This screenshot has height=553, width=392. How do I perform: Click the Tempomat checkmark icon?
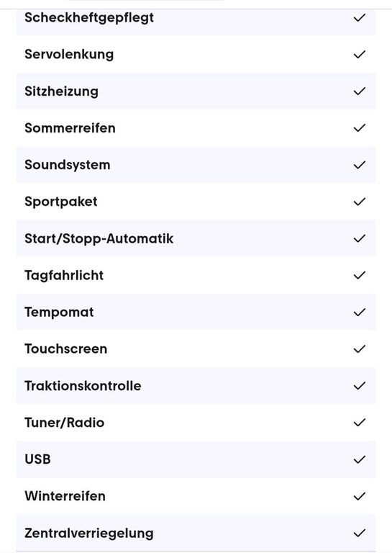pos(359,313)
